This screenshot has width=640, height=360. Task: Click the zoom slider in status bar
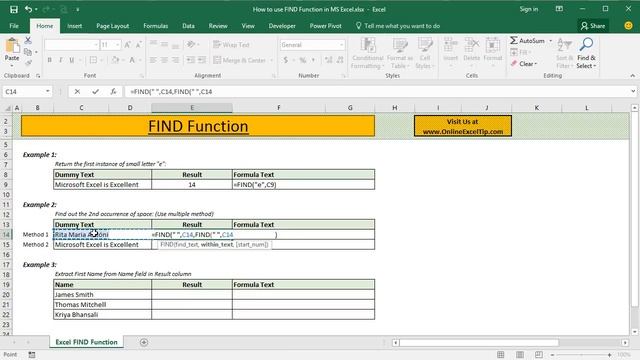tap(581, 355)
